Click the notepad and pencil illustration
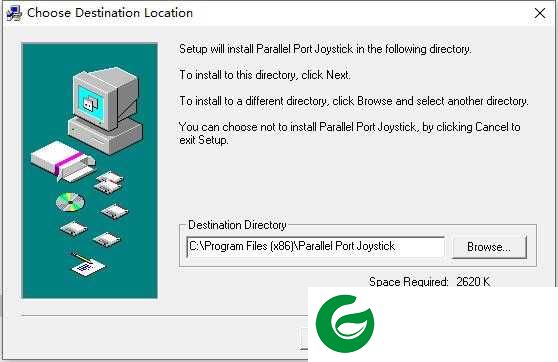The height and width of the screenshot is (362, 558). click(87, 264)
